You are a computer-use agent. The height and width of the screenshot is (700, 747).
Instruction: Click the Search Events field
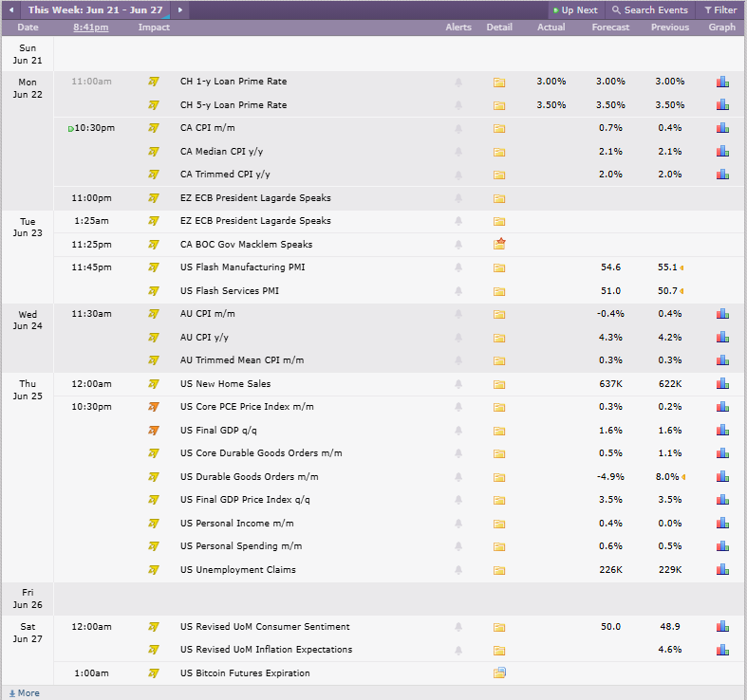[650, 10]
